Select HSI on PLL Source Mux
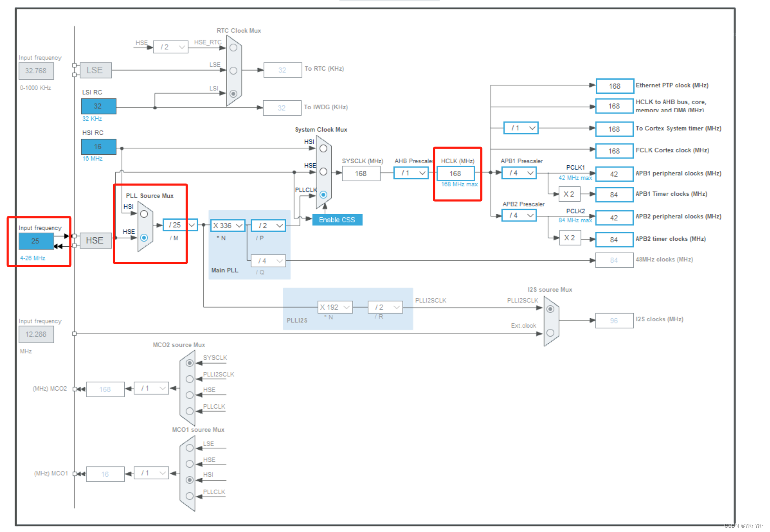Image resolution: width=770 pixels, height=532 pixels. (144, 214)
